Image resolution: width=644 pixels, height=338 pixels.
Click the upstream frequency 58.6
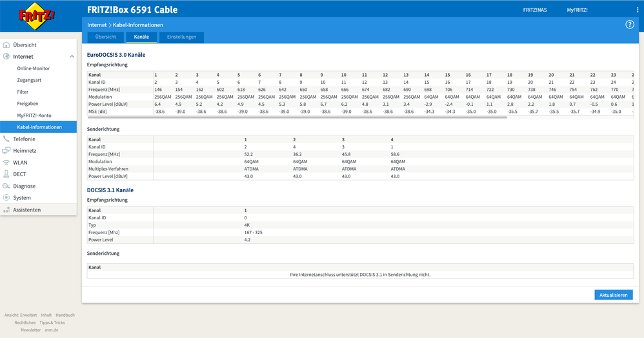(x=395, y=154)
